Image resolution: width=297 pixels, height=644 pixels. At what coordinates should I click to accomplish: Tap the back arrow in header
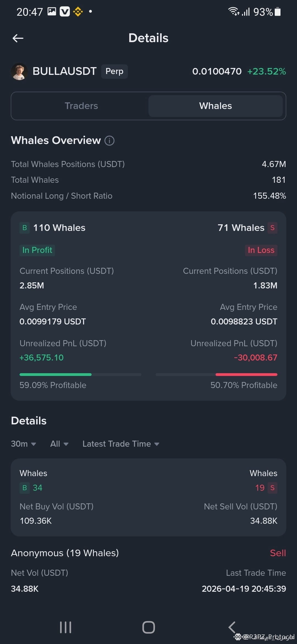pyautogui.click(x=18, y=38)
